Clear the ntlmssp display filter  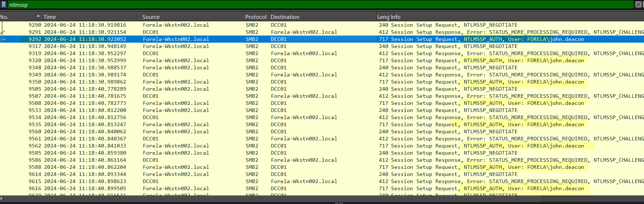point(638,5)
